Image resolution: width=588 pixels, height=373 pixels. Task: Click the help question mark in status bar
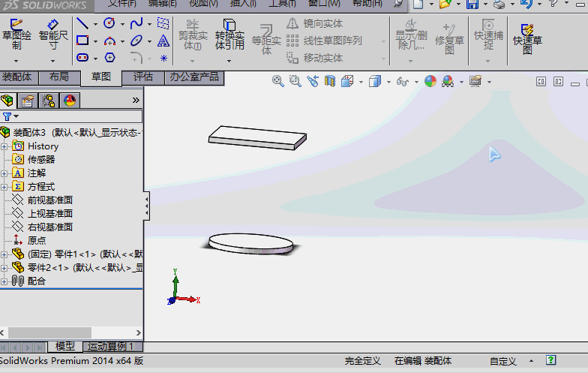coord(550,360)
